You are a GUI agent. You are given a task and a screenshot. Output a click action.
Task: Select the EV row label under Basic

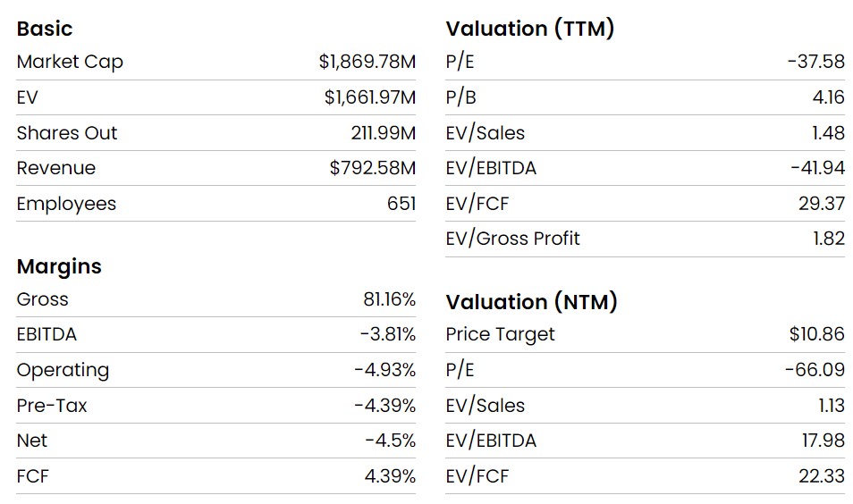[28, 97]
